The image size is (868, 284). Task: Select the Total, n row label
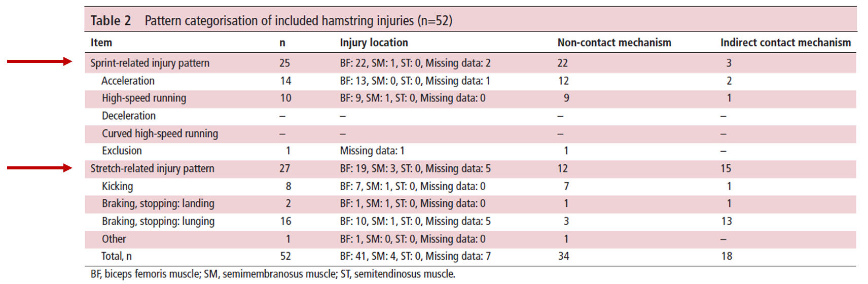pos(117,257)
